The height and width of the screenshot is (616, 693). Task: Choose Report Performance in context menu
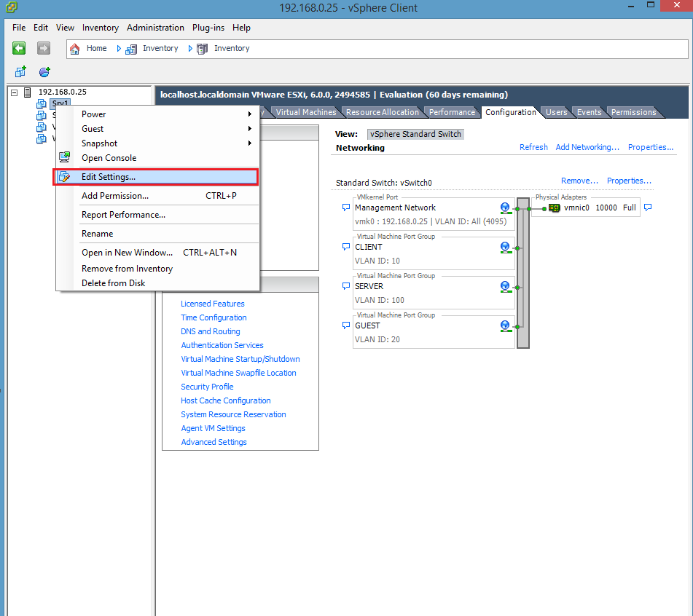coord(157,215)
